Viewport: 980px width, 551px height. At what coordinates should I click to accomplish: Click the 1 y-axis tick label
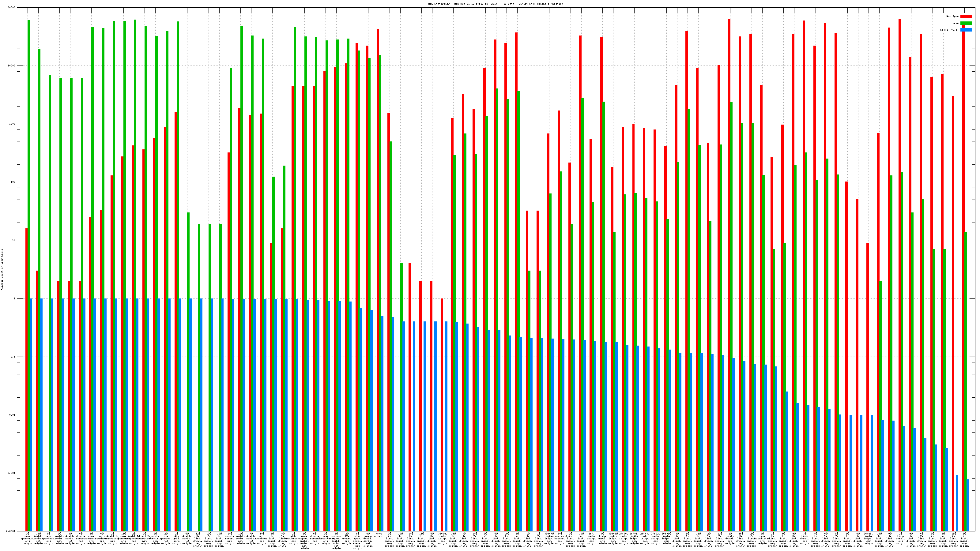click(14, 298)
